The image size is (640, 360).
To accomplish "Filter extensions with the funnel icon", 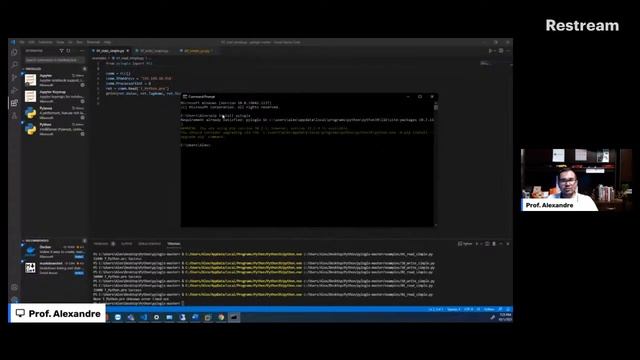I will (61, 51).
